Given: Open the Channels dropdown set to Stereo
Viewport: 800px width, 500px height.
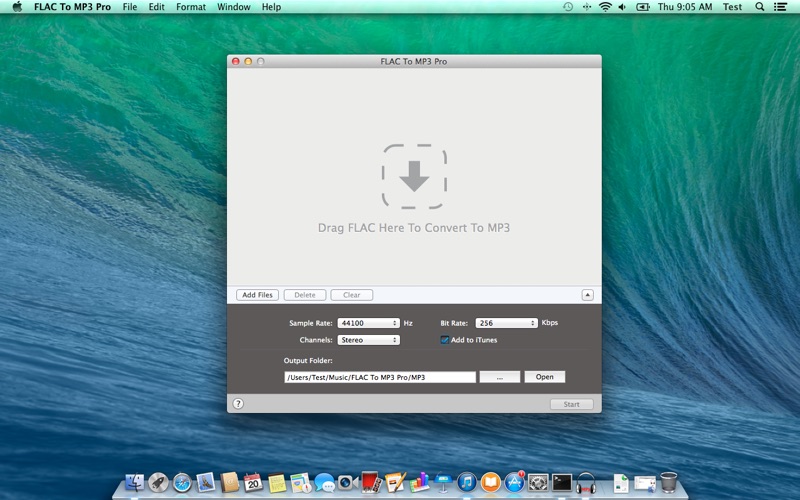Looking at the screenshot, I should [x=368, y=340].
